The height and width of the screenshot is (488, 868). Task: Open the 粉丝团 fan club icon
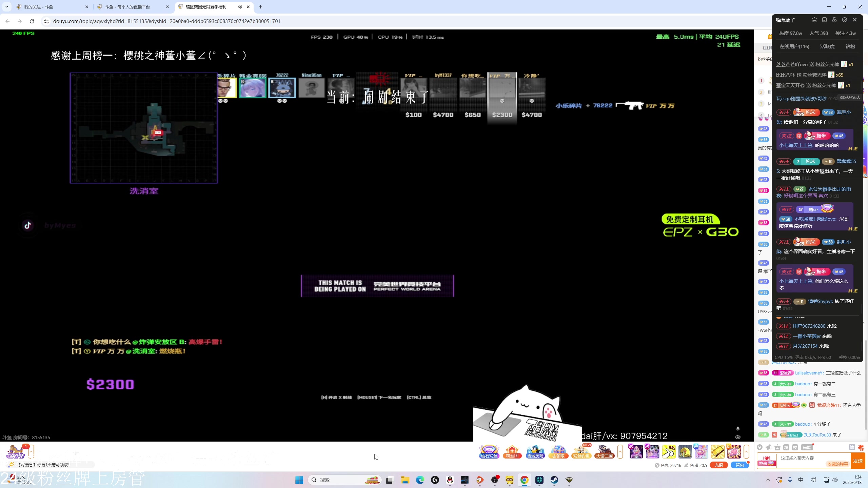512,451
